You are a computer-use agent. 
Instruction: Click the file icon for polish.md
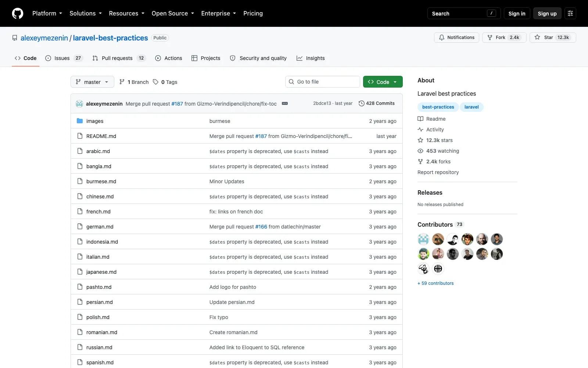[x=80, y=317]
